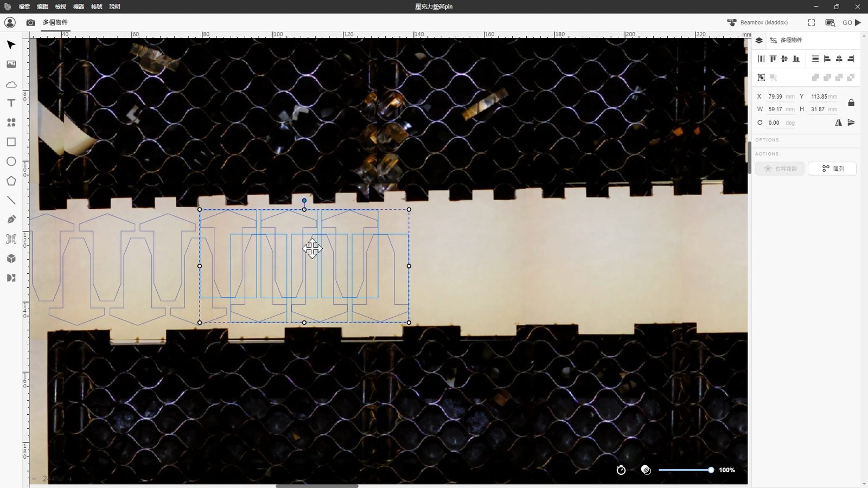Toggle the aspect ratio lock

point(851,102)
